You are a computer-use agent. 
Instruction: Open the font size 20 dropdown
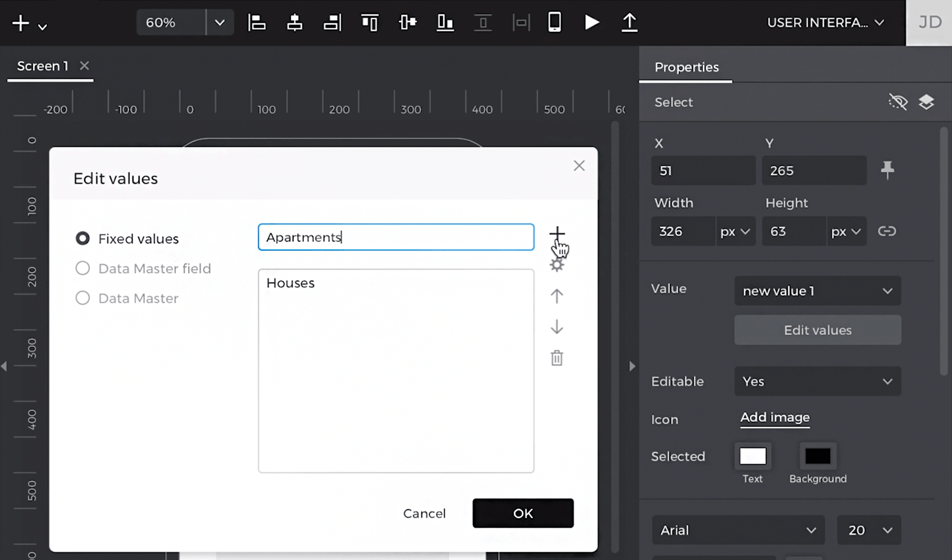869,530
